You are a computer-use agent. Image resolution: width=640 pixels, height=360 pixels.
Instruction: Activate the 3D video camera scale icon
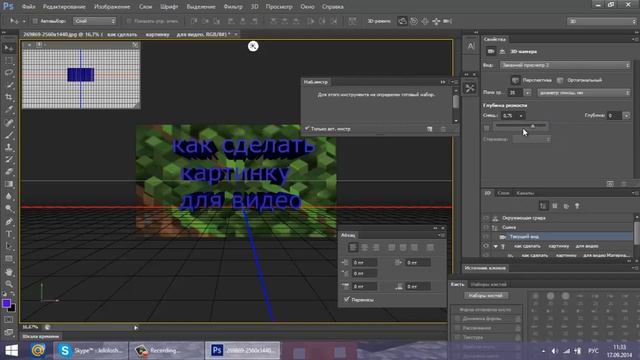[447, 21]
